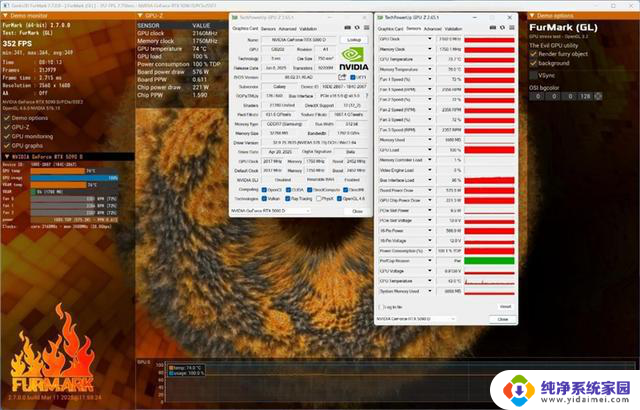Open Memory Temperature sensor dropdown
The width and height of the screenshot is (640, 410).
(x=429, y=69)
